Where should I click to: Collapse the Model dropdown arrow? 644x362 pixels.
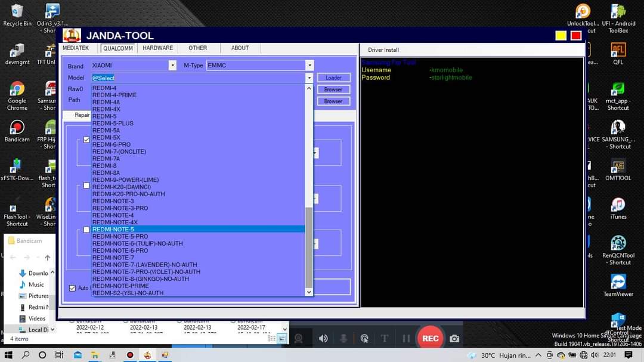tap(309, 78)
